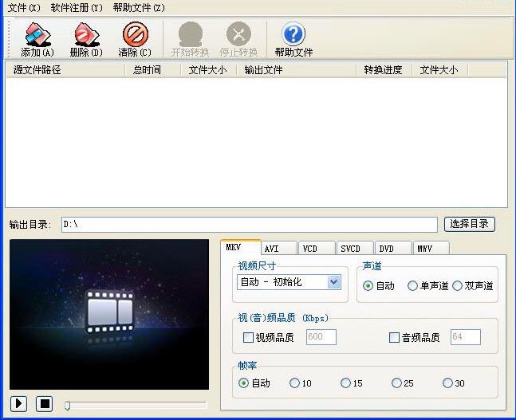This screenshot has height=420, width=516.
Task: Select 自动 frame rate radio
Action: [243, 383]
